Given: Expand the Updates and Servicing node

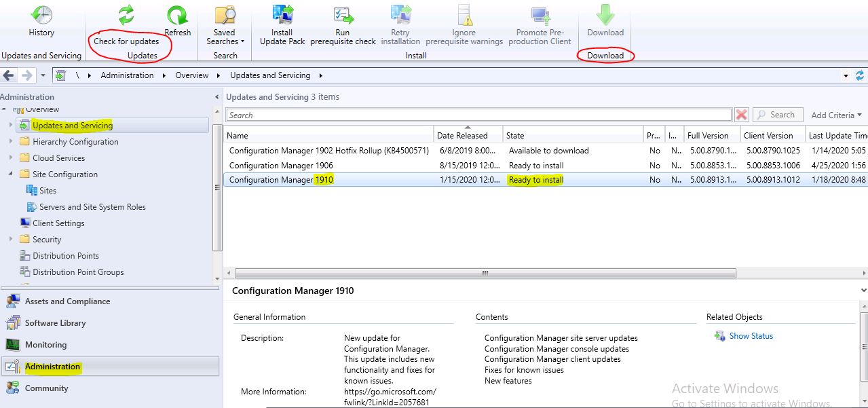Looking at the screenshot, I should pos(10,126).
